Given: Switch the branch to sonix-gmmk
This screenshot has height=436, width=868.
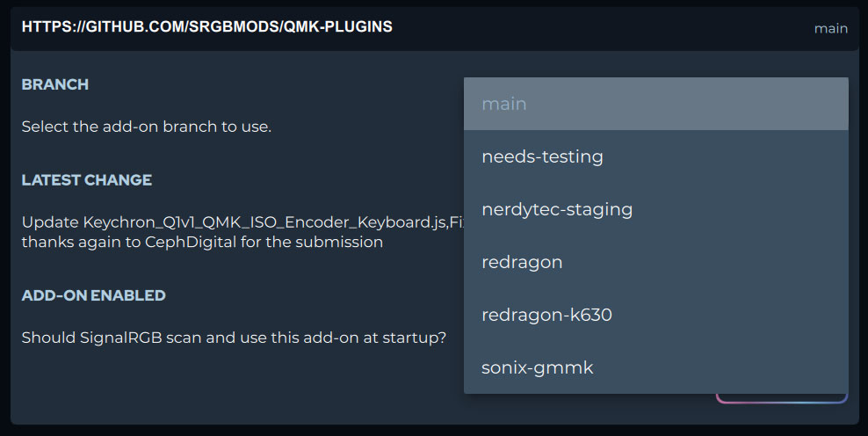Looking at the screenshot, I should 537,367.
